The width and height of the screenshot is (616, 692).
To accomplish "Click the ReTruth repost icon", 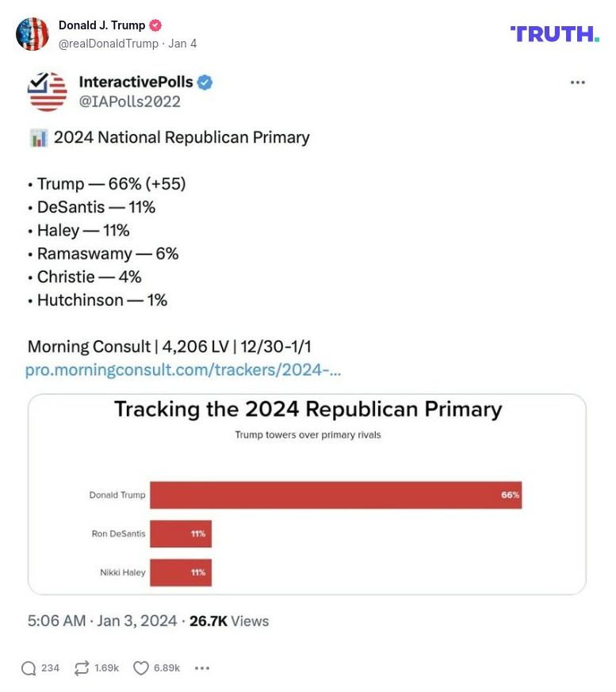I will [80, 668].
